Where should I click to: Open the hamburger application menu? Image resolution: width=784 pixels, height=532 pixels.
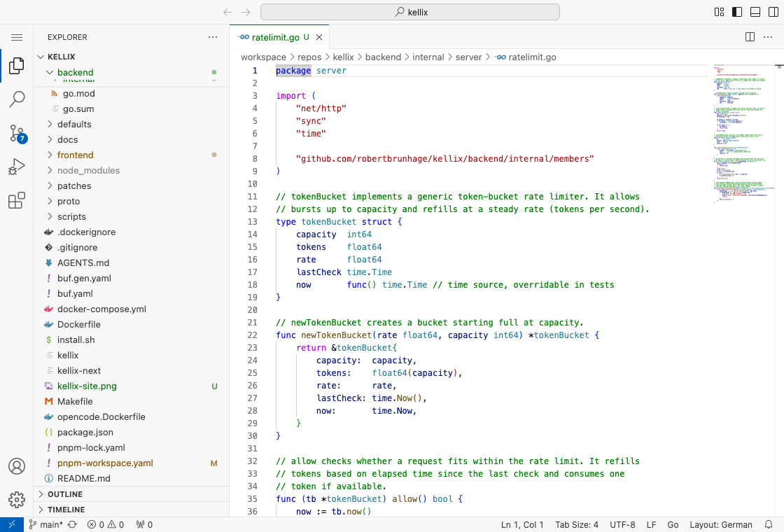[17, 38]
